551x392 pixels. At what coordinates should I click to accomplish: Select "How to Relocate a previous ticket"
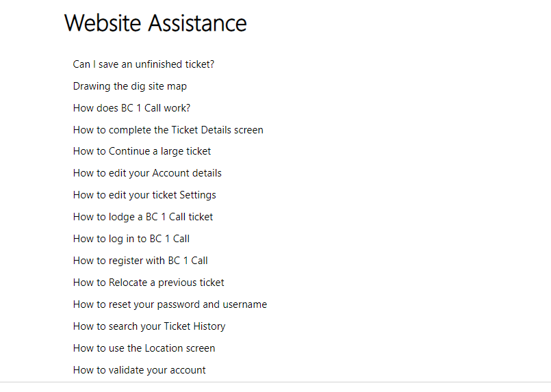click(149, 283)
